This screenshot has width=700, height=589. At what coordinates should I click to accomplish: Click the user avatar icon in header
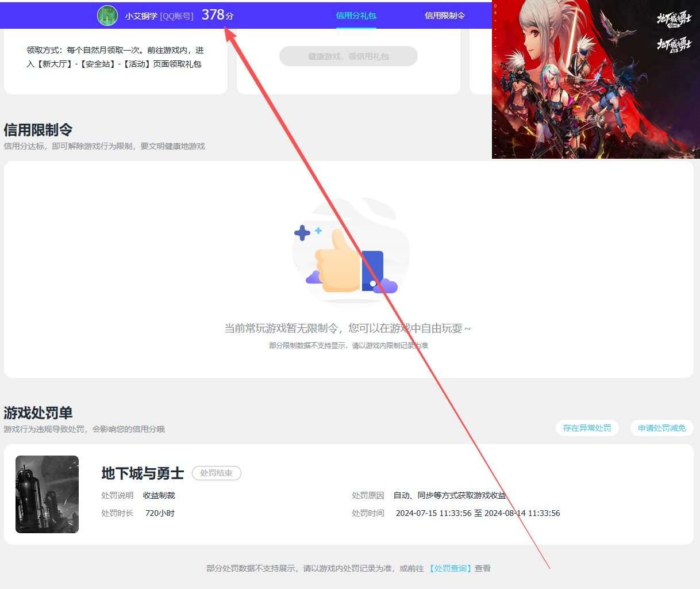107,16
